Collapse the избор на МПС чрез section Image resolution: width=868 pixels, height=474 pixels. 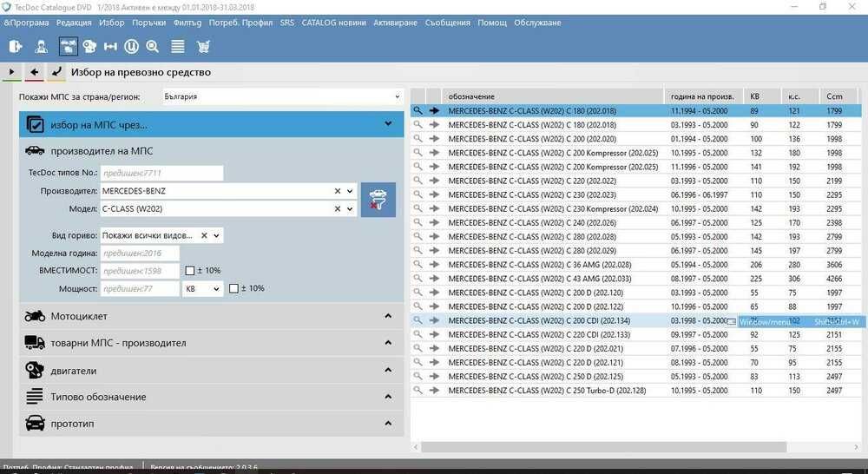(x=388, y=124)
